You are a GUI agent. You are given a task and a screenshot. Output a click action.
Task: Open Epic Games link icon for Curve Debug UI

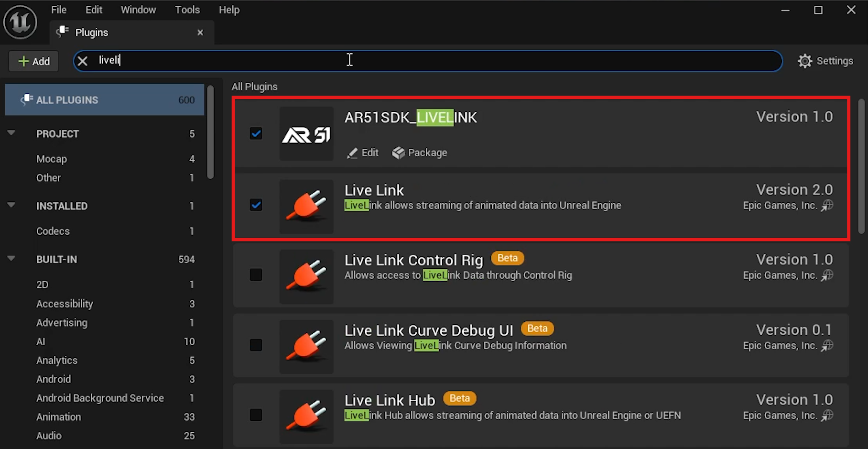(x=827, y=346)
